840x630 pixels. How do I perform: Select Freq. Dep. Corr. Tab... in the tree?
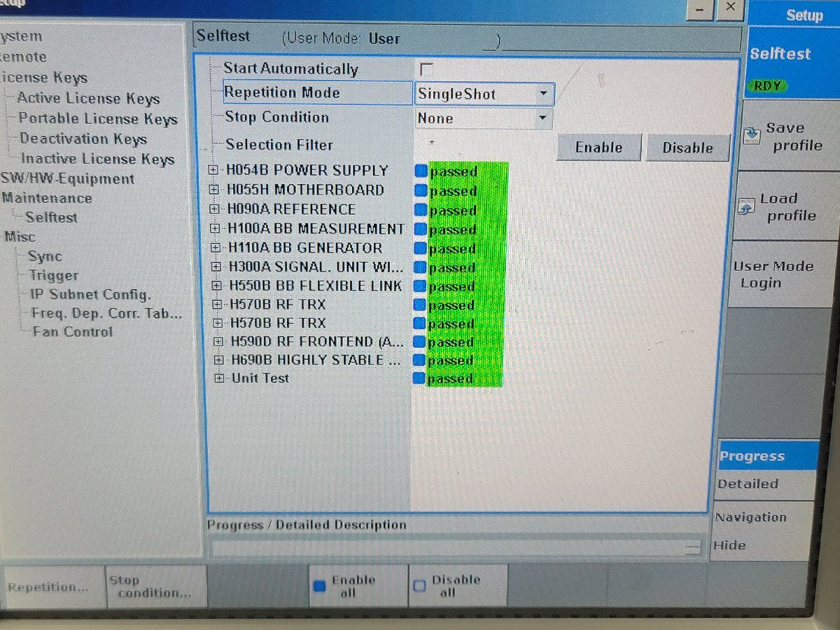[x=106, y=314]
